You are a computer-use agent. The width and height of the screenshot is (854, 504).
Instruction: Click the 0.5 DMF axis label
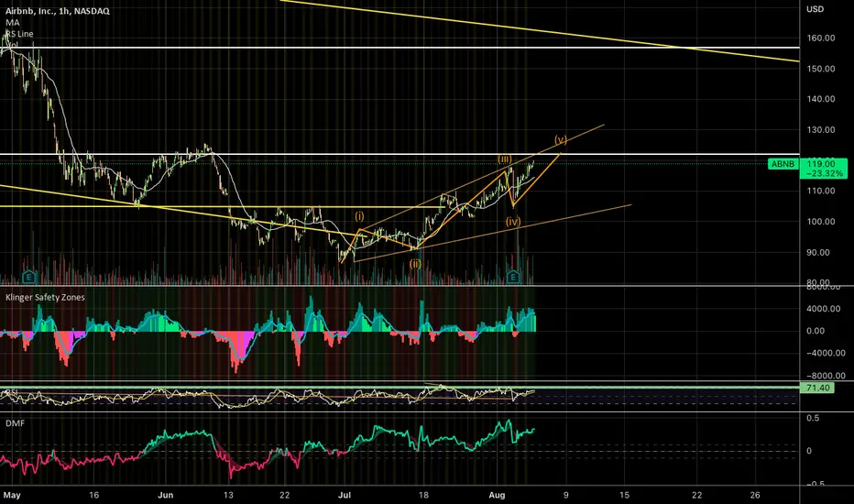pos(813,418)
